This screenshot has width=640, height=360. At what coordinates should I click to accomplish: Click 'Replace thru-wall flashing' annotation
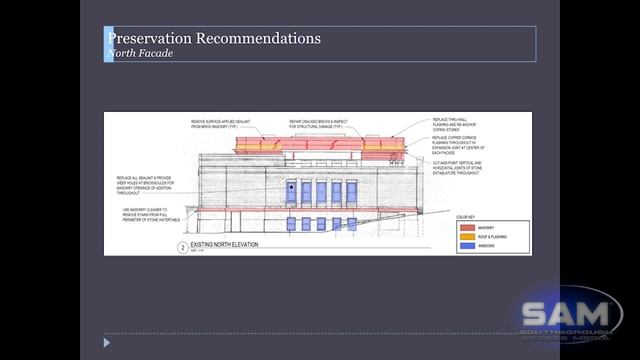click(454, 124)
